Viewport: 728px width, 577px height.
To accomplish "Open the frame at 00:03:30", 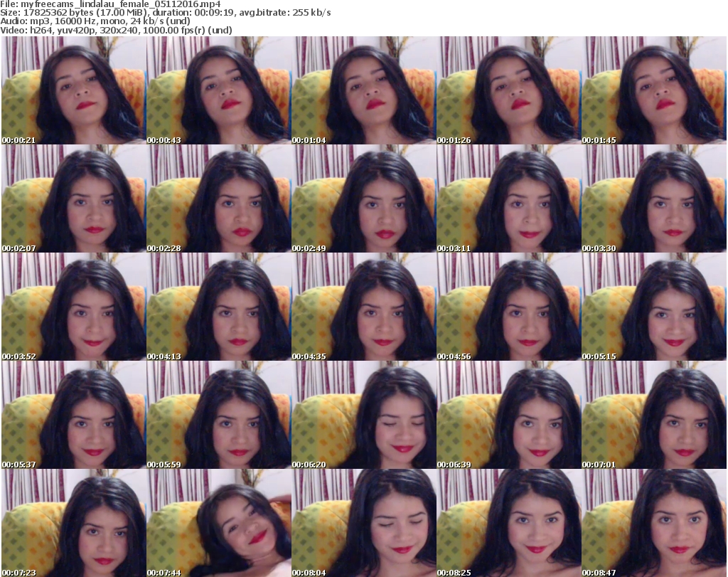I will pos(653,199).
